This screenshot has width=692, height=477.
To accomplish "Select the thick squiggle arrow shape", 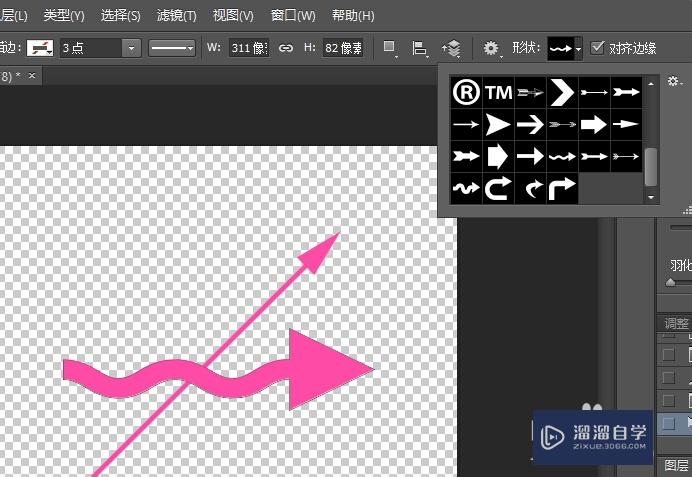I will coord(466,188).
